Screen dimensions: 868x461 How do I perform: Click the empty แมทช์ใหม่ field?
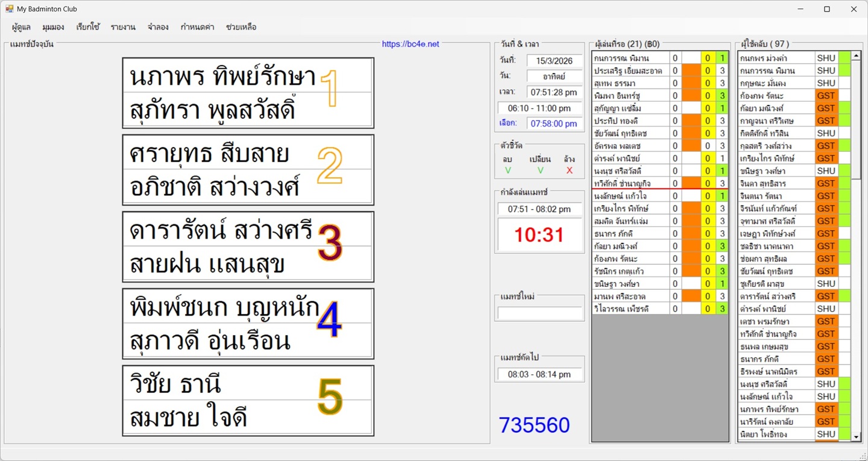click(539, 313)
